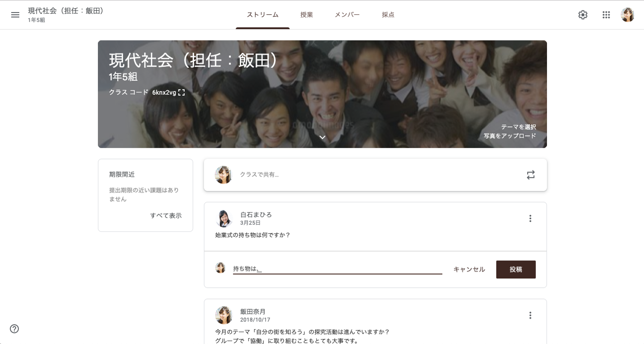Click the 白石まひろ author name

click(256, 214)
